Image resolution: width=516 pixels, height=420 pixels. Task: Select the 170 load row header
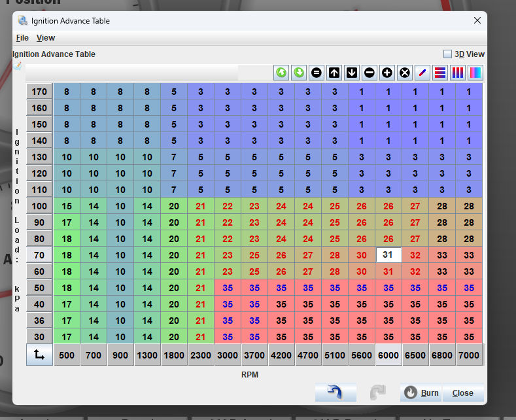tap(39, 92)
